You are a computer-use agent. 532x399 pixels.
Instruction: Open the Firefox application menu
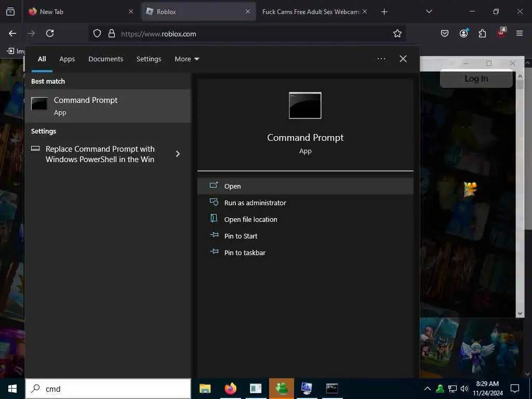[x=520, y=33]
